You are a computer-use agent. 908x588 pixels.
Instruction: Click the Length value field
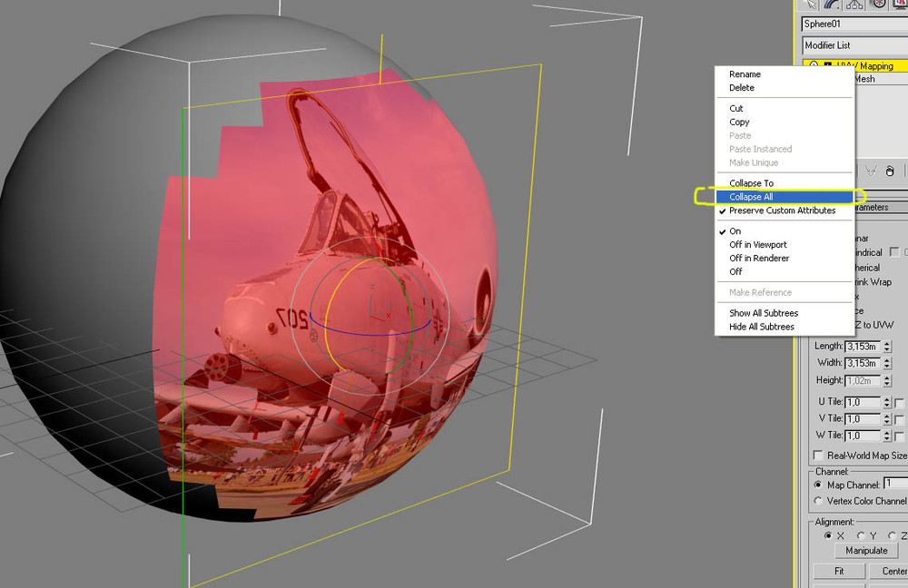click(x=863, y=347)
